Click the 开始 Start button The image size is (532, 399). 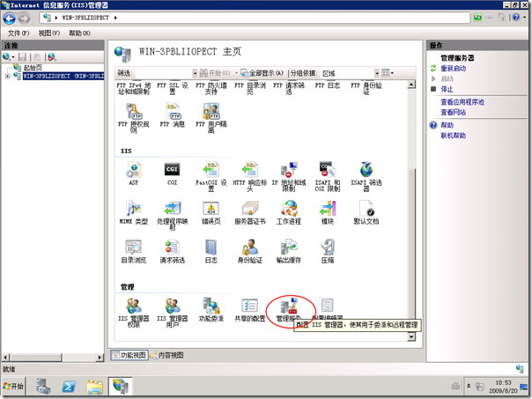(13, 386)
